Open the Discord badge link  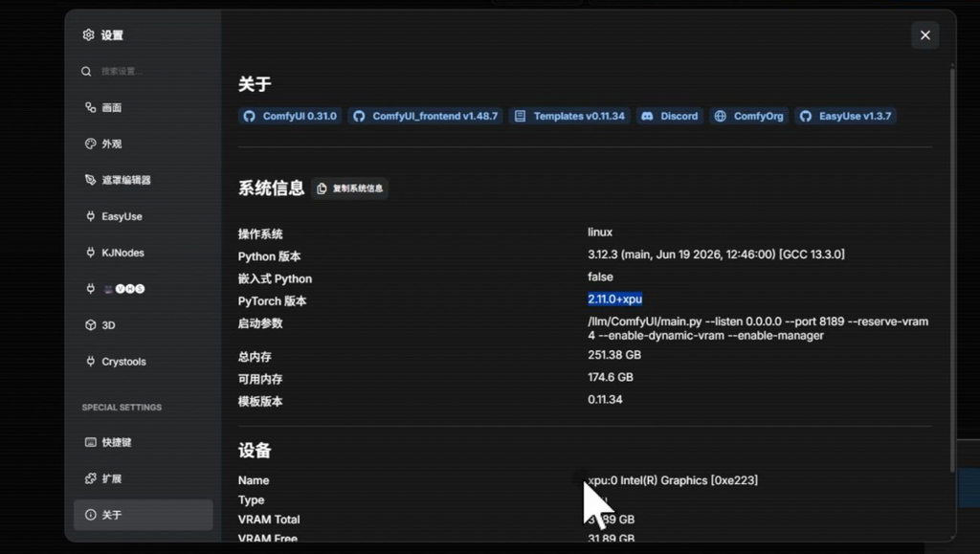669,116
